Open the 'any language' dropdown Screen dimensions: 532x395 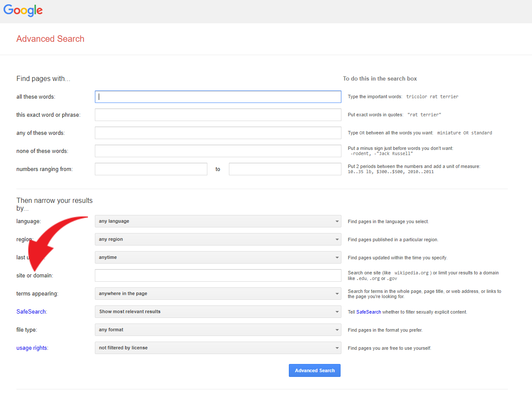point(218,221)
